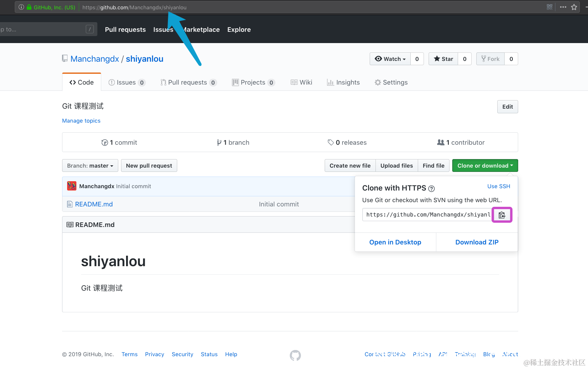The height and width of the screenshot is (369, 588).
Task: Open Security footer link
Action: pyautogui.click(x=182, y=354)
